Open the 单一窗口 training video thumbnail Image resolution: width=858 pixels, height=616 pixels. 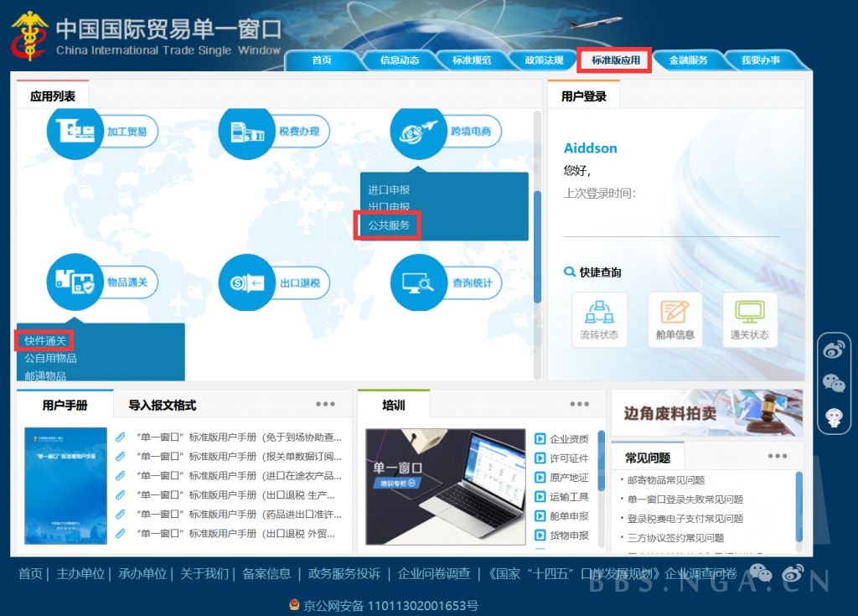pyautogui.click(x=446, y=487)
